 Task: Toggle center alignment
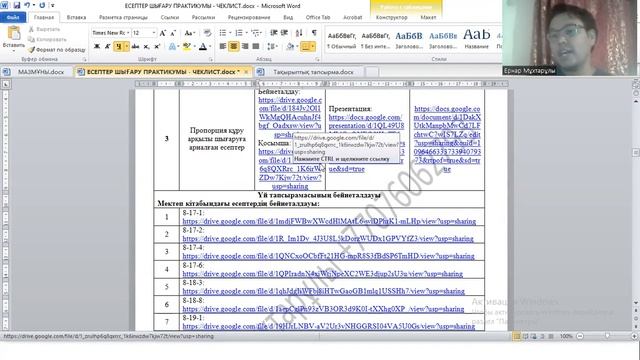233,47
